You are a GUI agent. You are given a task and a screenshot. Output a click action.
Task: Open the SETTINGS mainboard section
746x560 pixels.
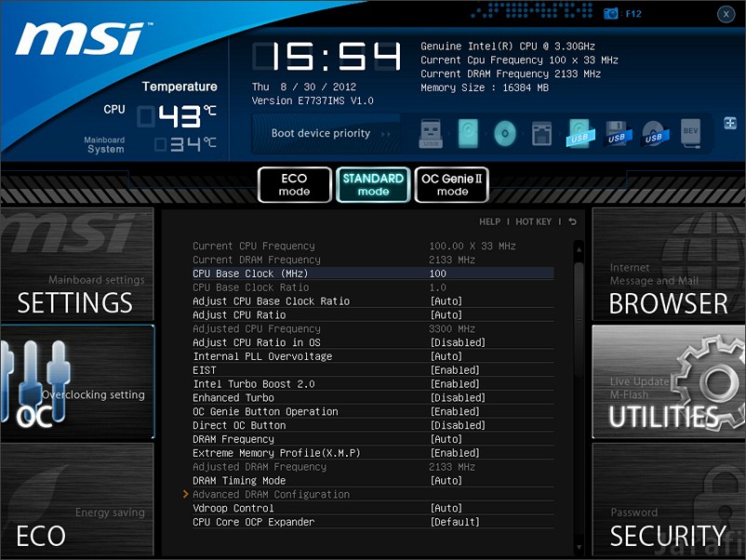click(77, 264)
